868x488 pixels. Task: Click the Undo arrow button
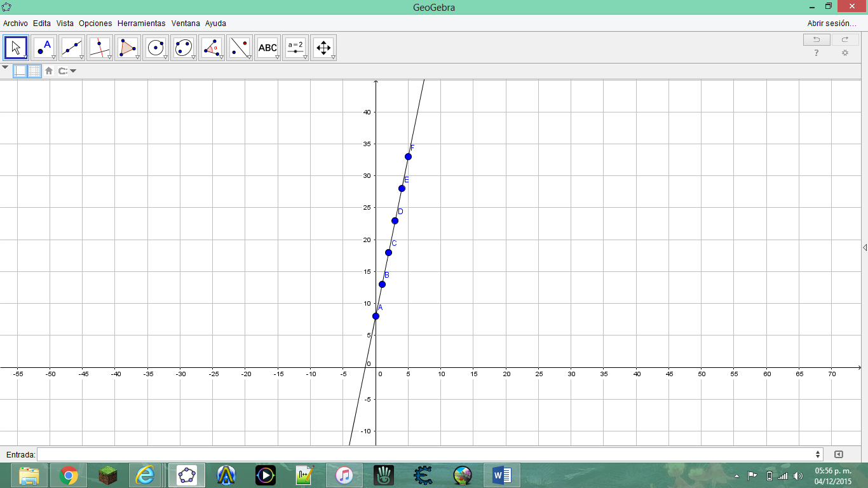point(817,39)
